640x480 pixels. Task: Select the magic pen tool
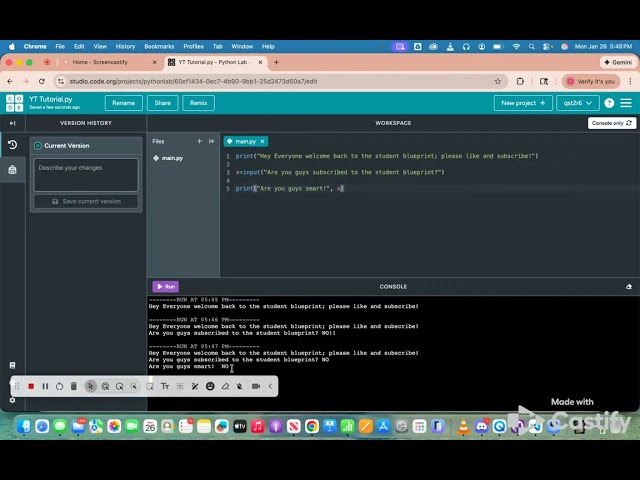point(195,386)
